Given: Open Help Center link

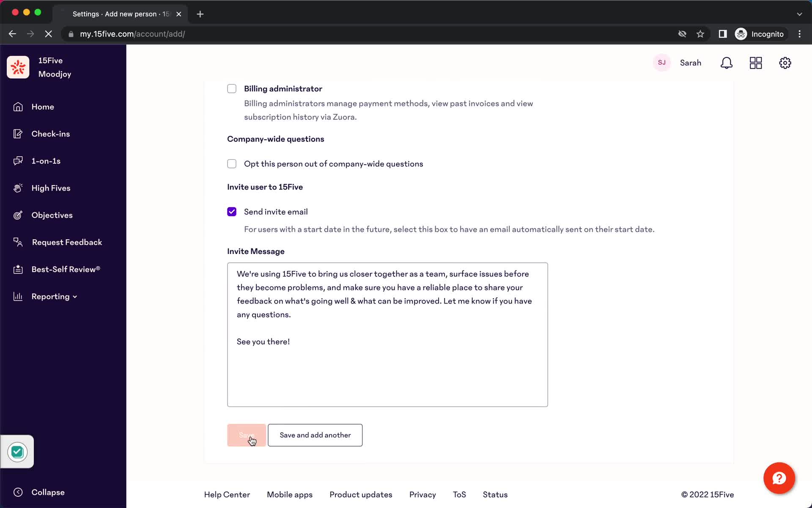Looking at the screenshot, I should point(227,494).
